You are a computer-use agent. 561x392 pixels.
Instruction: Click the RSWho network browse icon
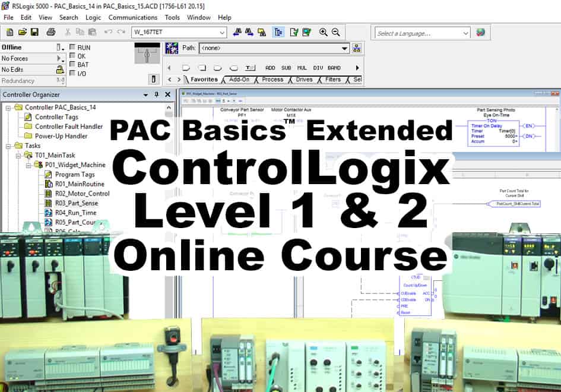pos(357,48)
